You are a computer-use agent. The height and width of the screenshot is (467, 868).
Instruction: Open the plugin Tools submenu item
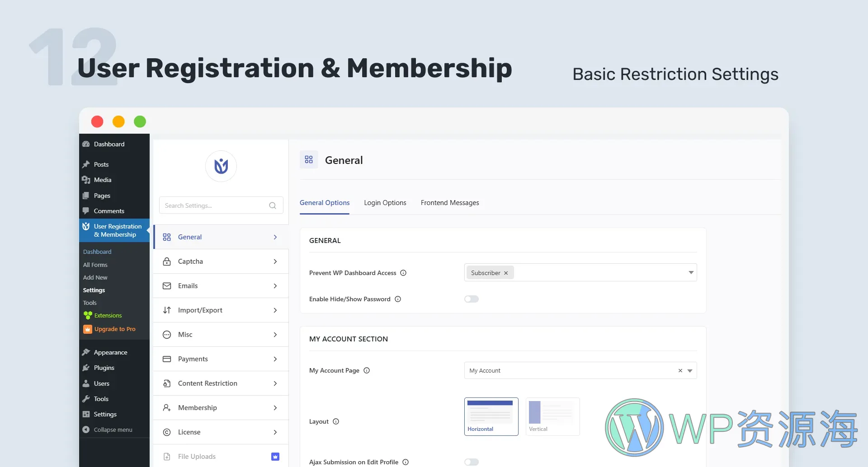coord(90,303)
